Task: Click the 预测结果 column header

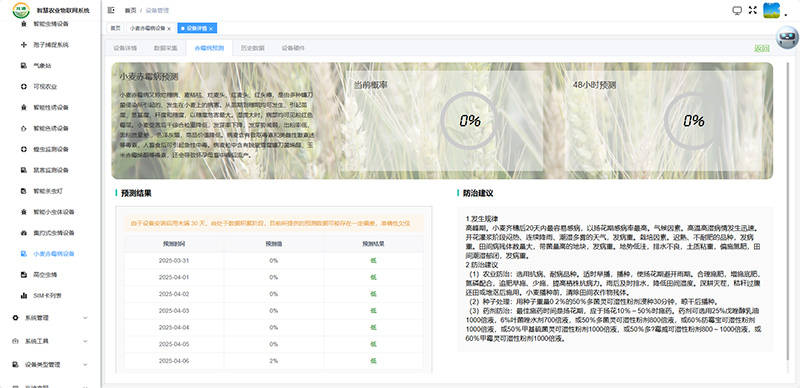Action: point(373,244)
